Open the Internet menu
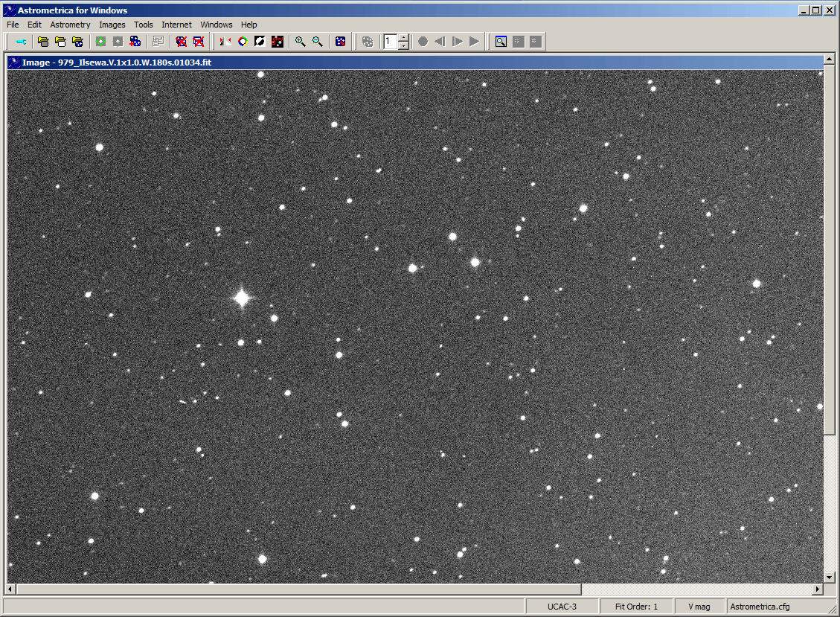 coord(176,25)
